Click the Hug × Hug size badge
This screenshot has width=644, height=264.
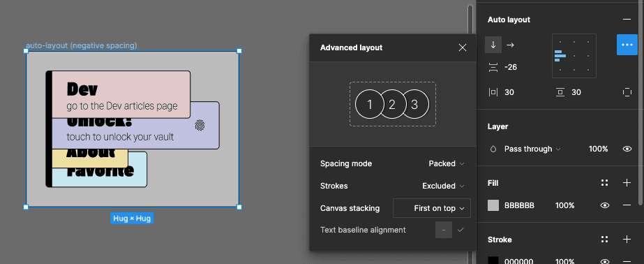(x=132, y=219)
